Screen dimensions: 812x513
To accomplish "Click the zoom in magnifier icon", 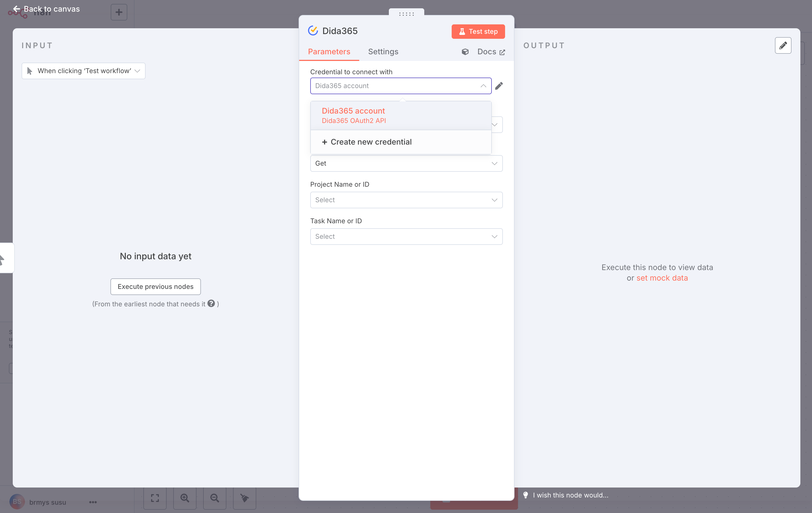I will pyautogui.click(x=185, y=498).
